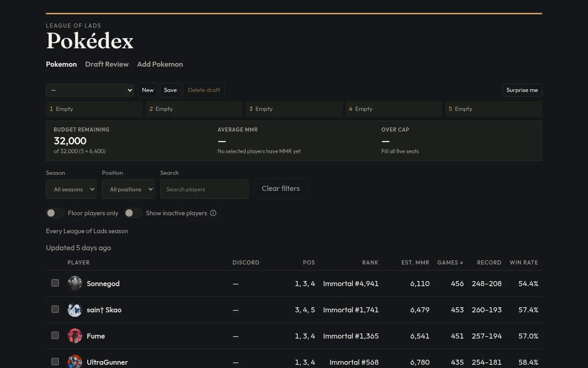Click the Games sort arrow in the table header
The height and width of the screenshot is (368, 588).
tap(461, 263)
